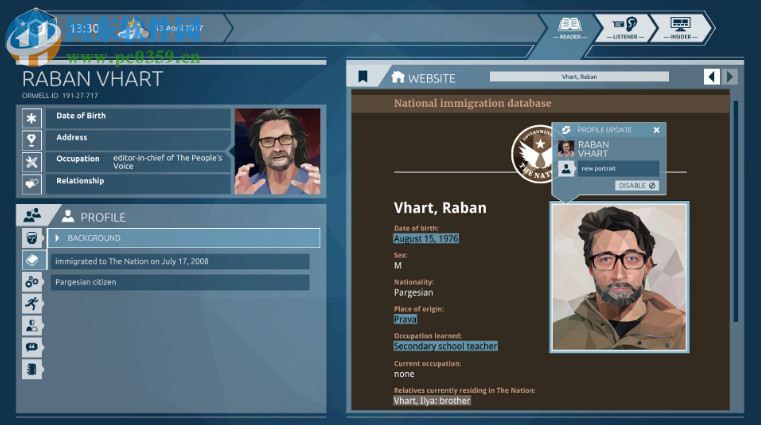Close the Profile Update popup
This screenshot has width=761, height=425.
point(656,130)
